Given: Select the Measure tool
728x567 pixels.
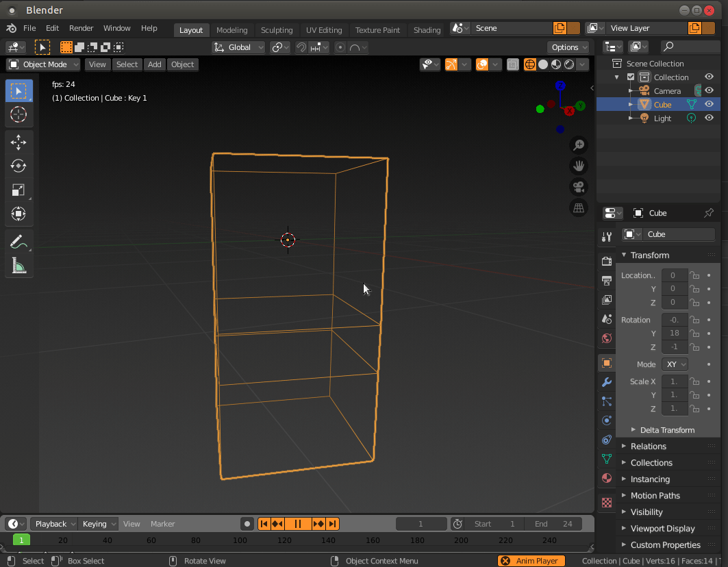Looking at the screenshot, I should pyautogui.click(x=18, y=266).
